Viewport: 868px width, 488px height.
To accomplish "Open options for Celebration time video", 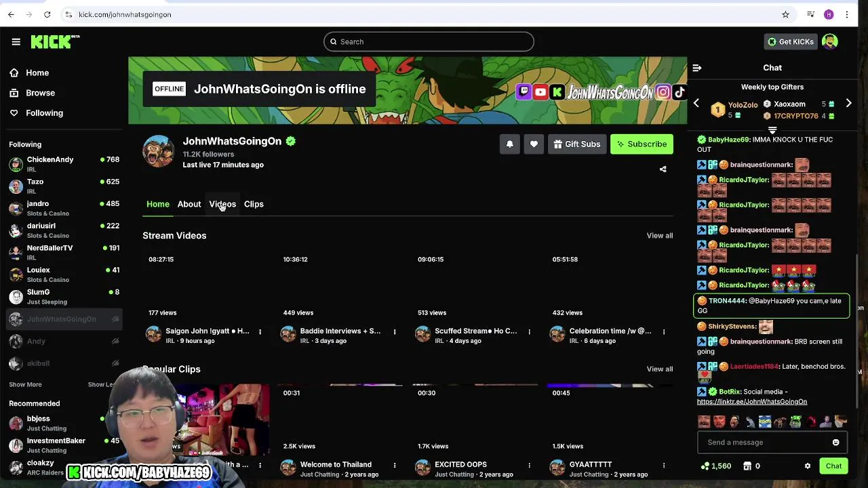I will 663,332.
